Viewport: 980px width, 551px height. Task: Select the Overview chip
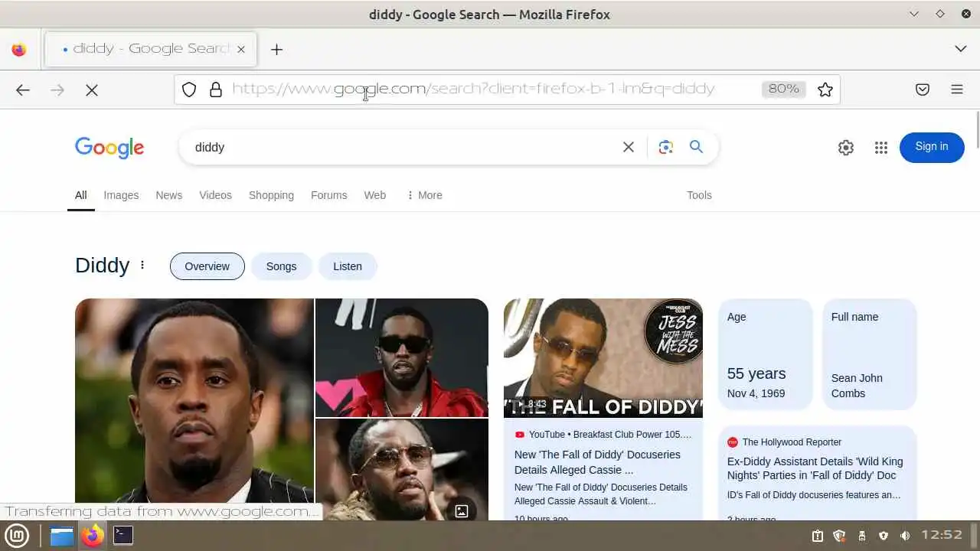[207, 266]
